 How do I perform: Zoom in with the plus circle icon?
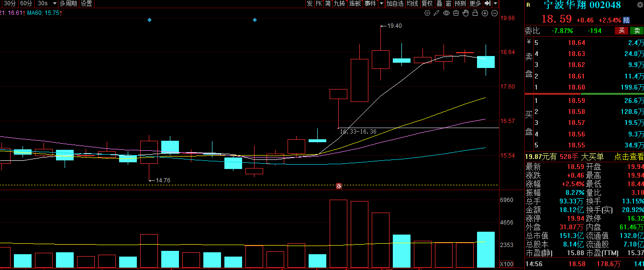coord(485,13)
